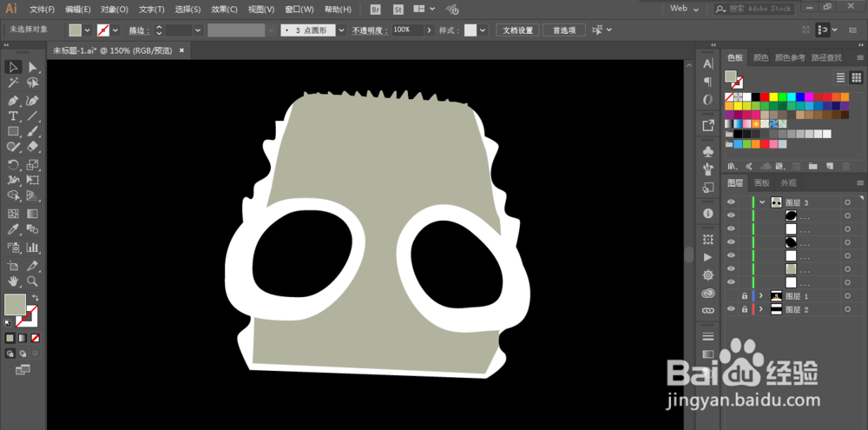868x430 pixels.
Task: Open the fill color dropdown in control bar
Action: pyautogui.click(x=87, y=30)
